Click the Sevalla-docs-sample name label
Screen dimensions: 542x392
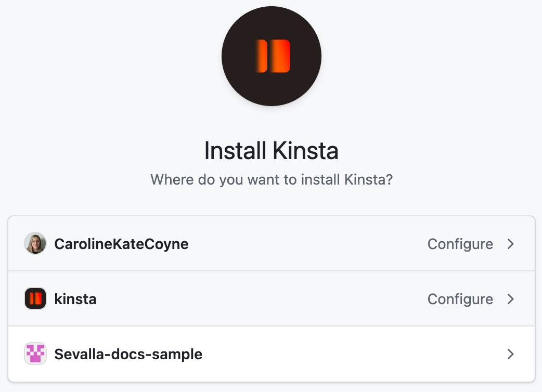129,354
